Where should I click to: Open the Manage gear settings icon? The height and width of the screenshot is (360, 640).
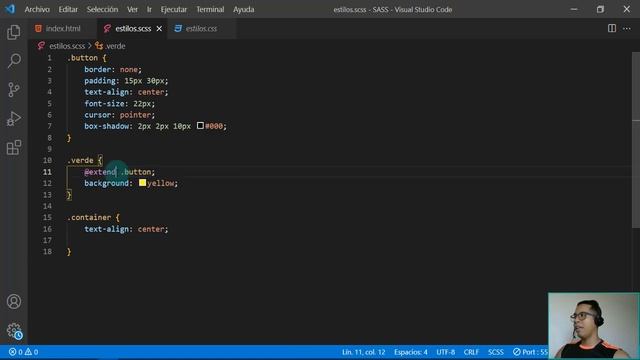(13, 330)
